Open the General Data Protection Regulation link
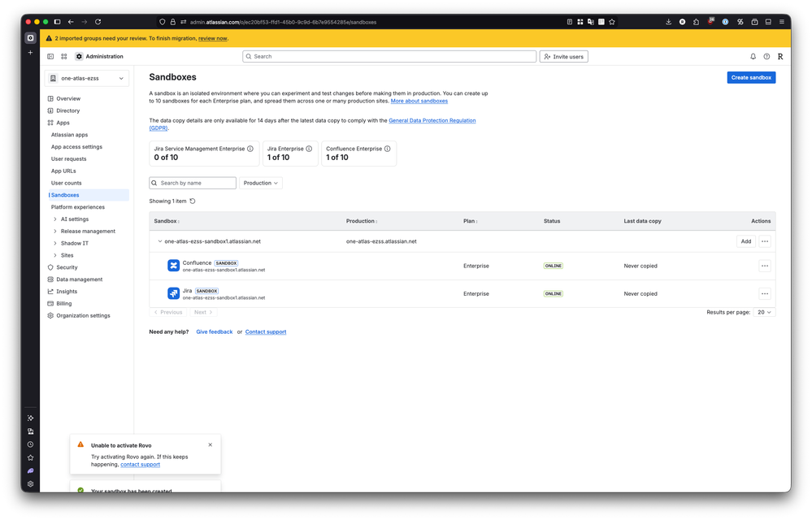This screenshot has width=812, height=520. pyautogui.click(x=432, y=120)
